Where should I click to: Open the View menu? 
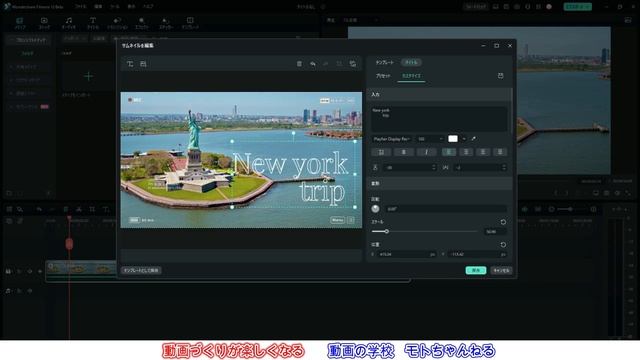click(x=131, y=7)
